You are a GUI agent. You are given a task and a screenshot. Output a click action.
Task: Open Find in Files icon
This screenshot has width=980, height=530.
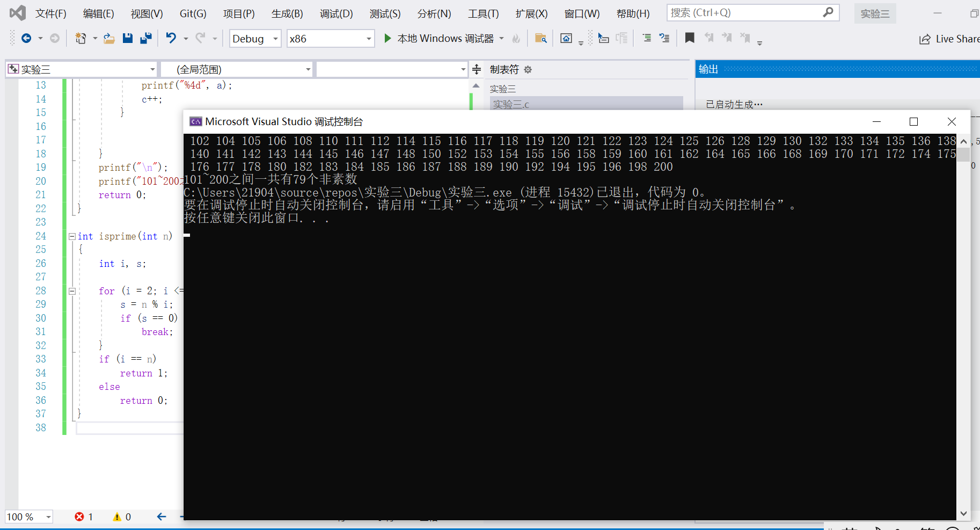tap(541, 38)
